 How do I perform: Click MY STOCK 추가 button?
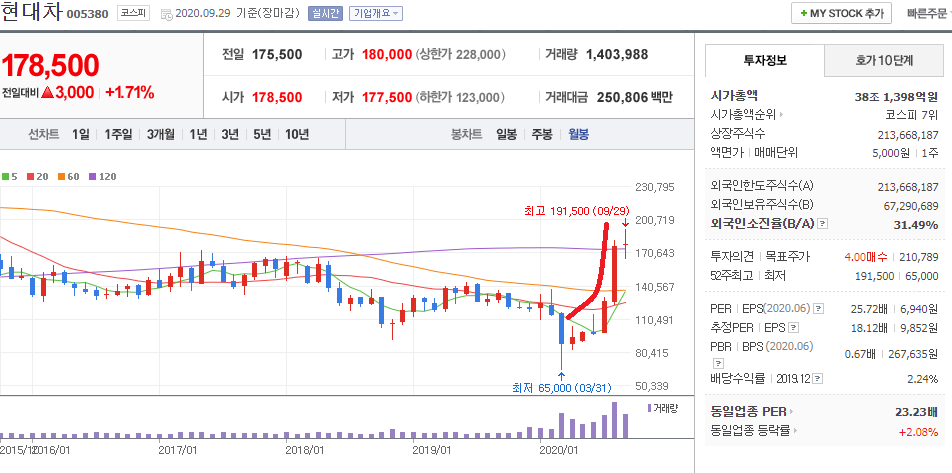click(x=841, y=13)
